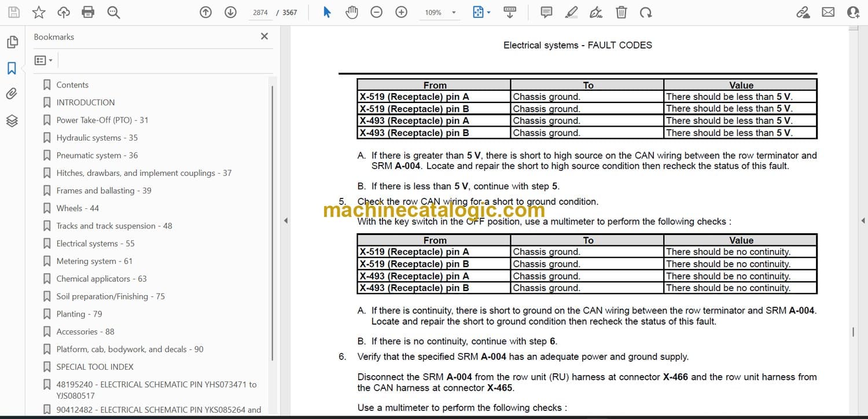The image size is (868, 419).
Task: Delete with the trash icon
Action: [x=621, y=12]
